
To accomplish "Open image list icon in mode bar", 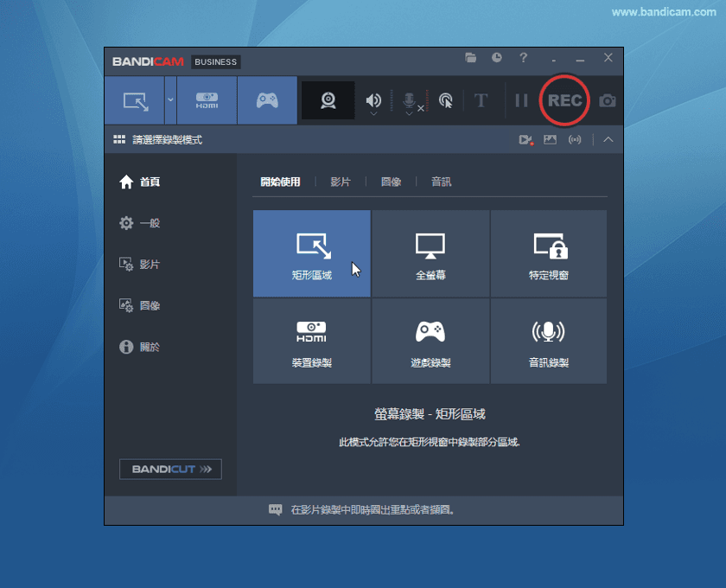I will click(x=550, y=139).
